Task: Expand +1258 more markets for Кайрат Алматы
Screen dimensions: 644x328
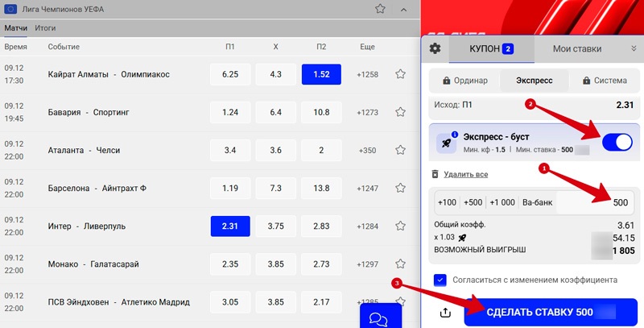Action: pyautogui.click(x=367, y=75)
